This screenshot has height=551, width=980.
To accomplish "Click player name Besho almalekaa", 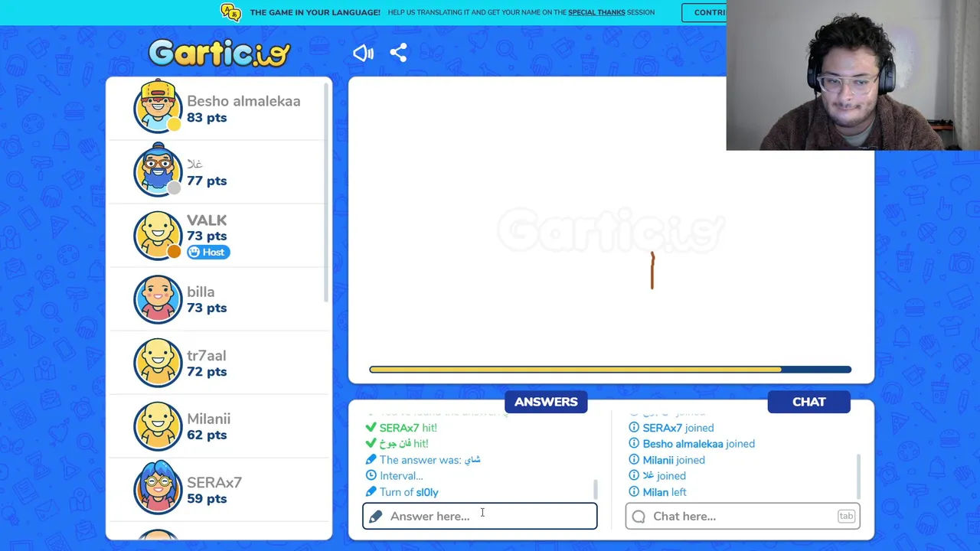I will [x=243, y=101].
